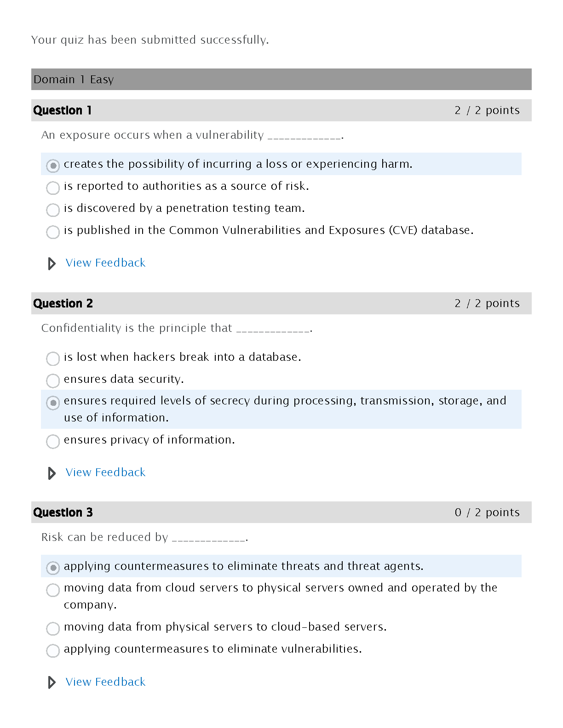Click the Domain 1 Easy section header
Screen dimensions: 563x728
click(281, 80)
